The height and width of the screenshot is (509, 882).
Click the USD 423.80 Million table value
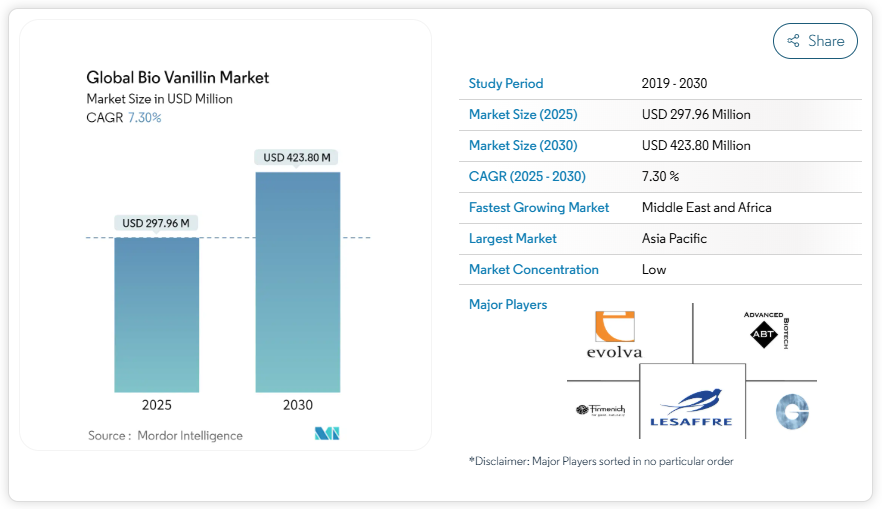(x=696, y=145)
